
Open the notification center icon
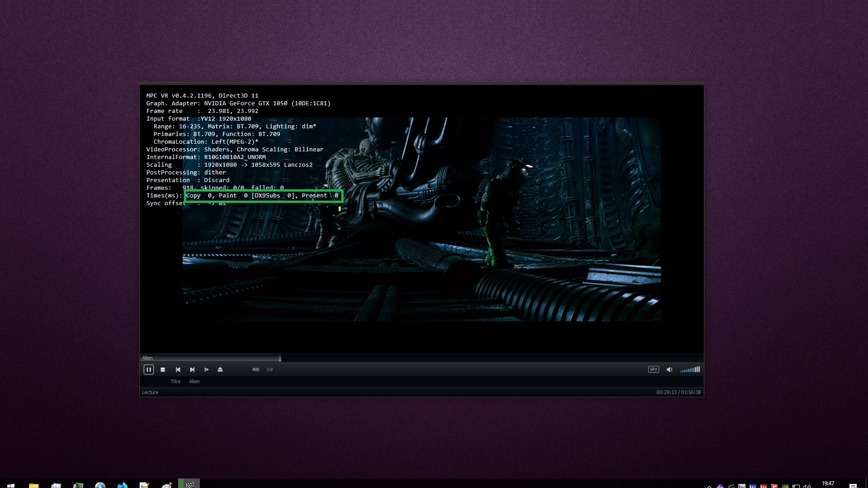click(x=853, y=485)
